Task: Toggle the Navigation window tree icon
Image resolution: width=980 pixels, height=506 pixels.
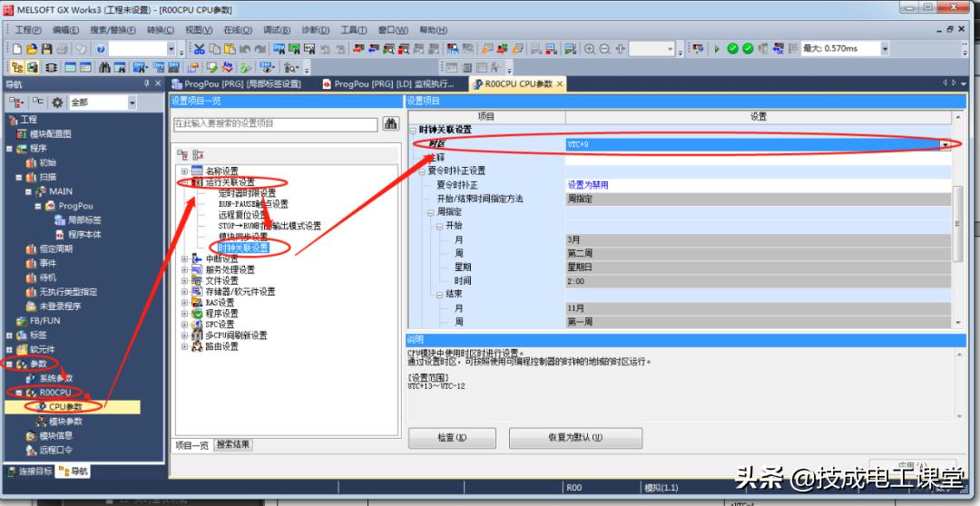Action: (17, 67)
